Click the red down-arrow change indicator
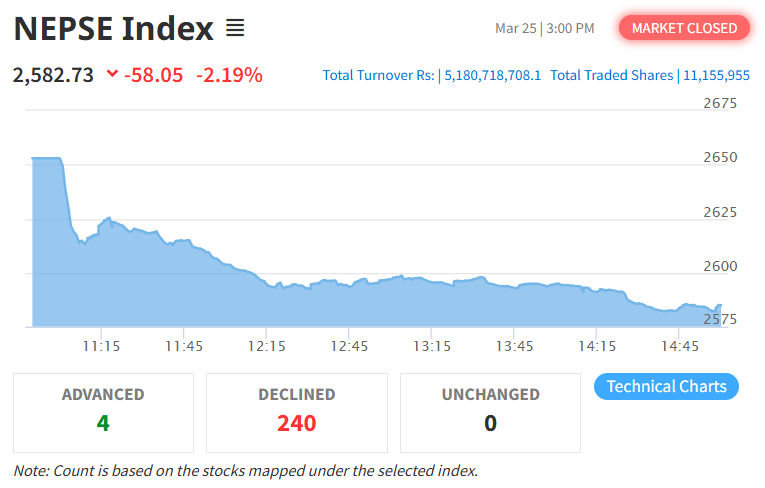This screenshot has width=765, height=488. [x=111, y=74]
